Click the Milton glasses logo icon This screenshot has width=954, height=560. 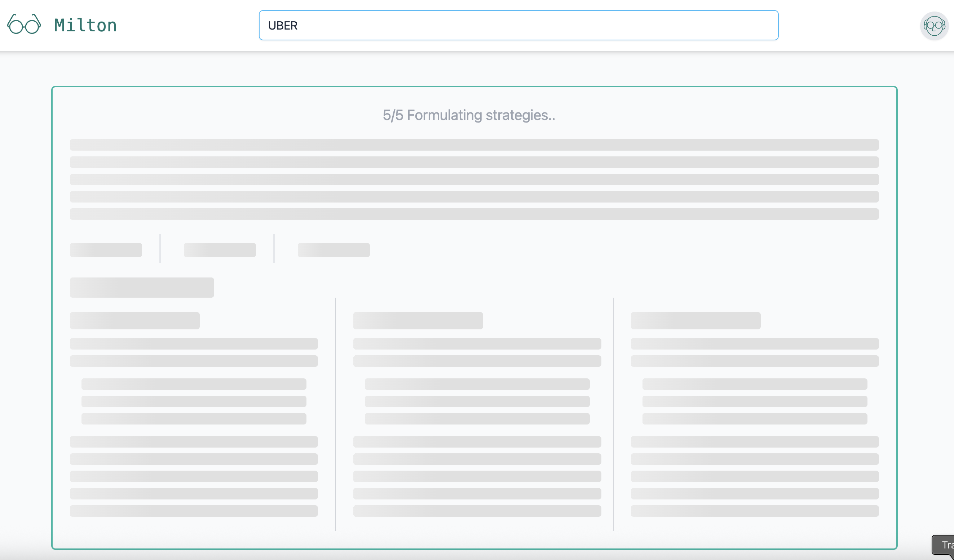click(24, 25)
